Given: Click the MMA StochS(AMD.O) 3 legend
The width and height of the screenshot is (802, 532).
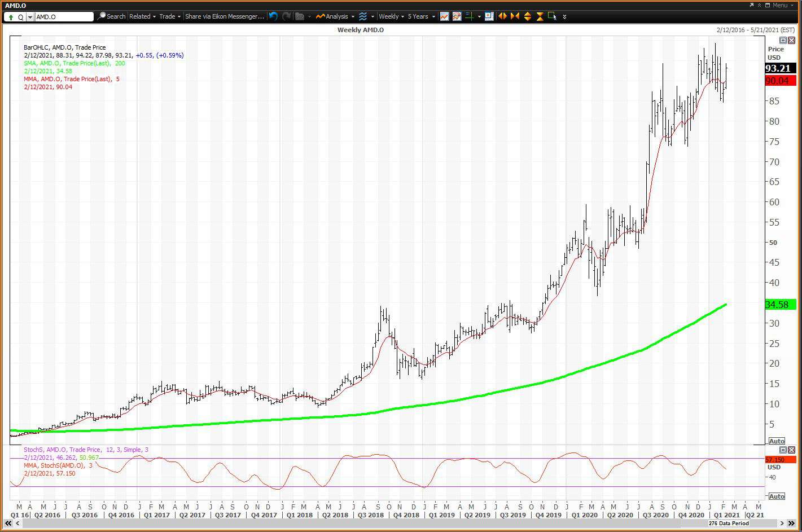Looking at the screenshot, I should click(58, 465).
